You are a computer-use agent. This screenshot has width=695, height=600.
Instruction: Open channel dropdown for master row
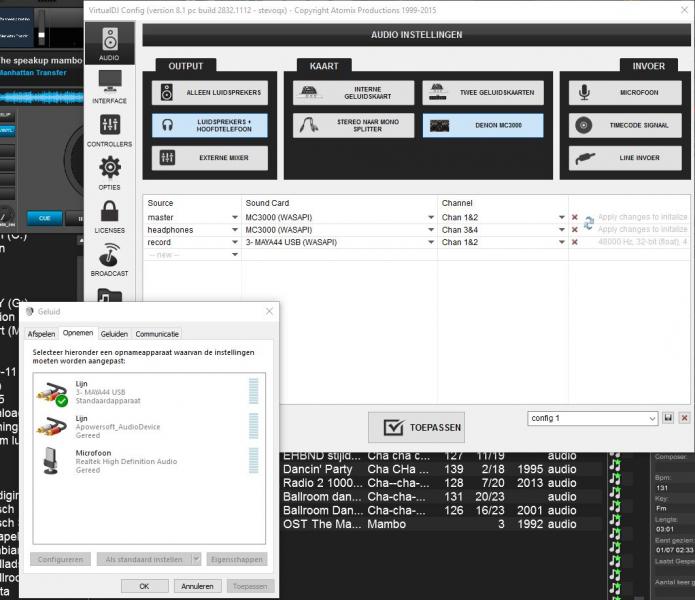click(x=562, y=218)
